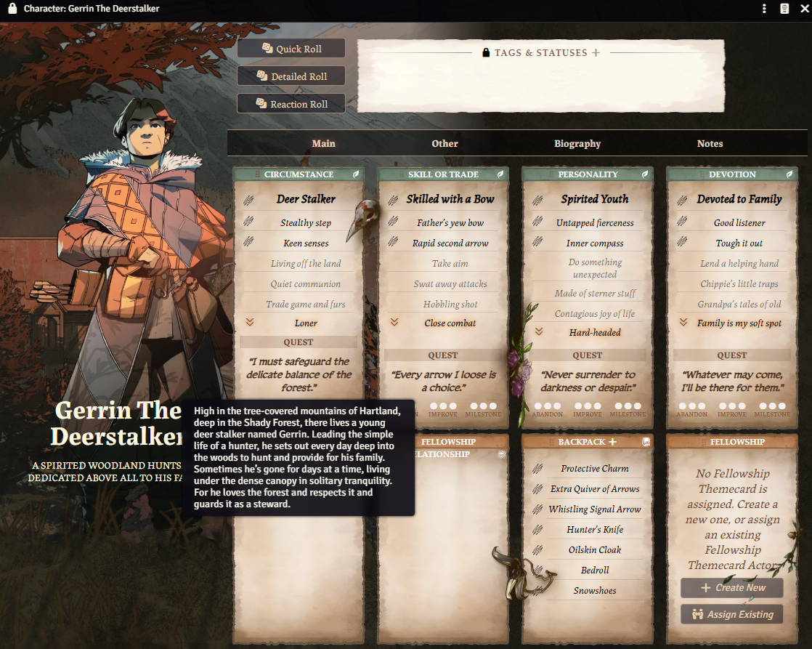The height and width of the screenshot is (649, 812).
Task: Add an item with the Backpack plus icon
Action: coord(612,442)
